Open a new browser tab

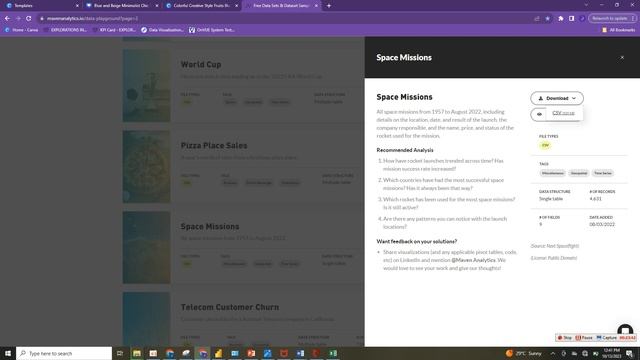(329, 6)
